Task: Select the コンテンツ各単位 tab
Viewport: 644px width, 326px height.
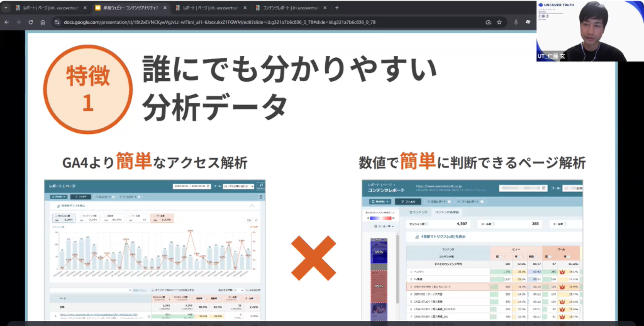Action: pyautogui.click(x=447, y=213)
